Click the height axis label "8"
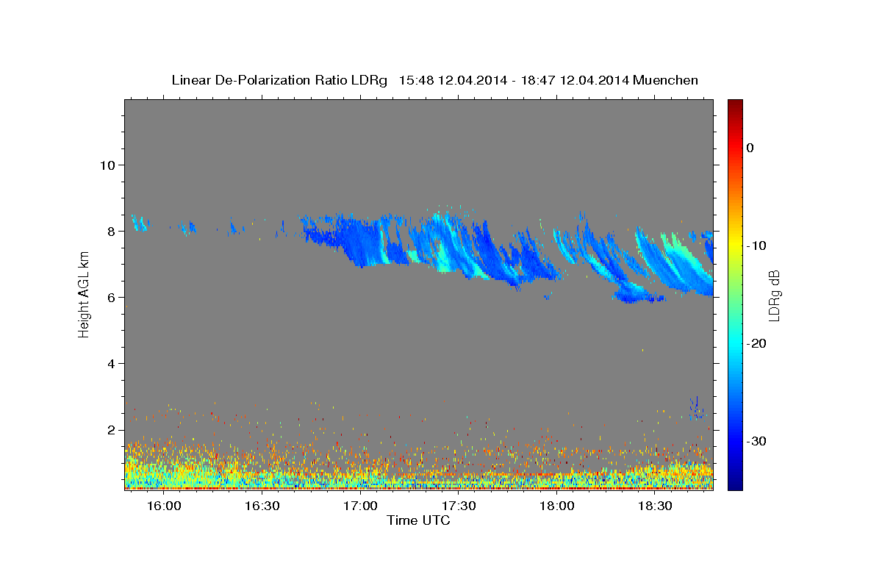The height and width of the screenshot is (588, 882). coord(110,231)
